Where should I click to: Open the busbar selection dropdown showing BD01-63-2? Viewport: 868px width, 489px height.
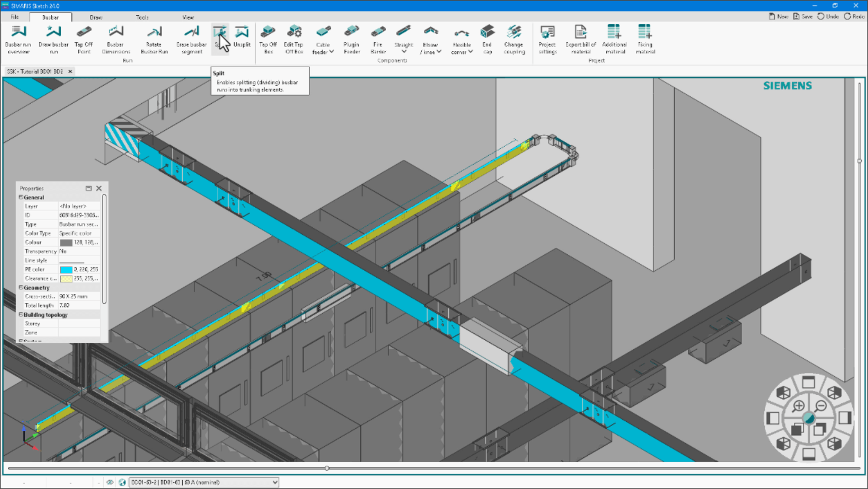pyautogui.click(x=274, y=482)
